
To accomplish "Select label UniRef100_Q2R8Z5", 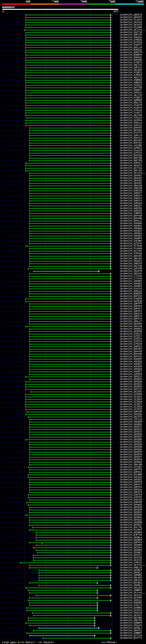I will pos(131,374).
